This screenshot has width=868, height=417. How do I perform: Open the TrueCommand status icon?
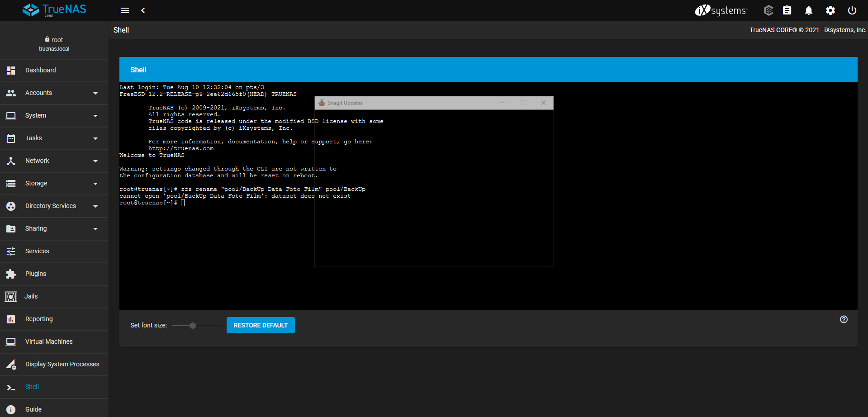(768, 10)
